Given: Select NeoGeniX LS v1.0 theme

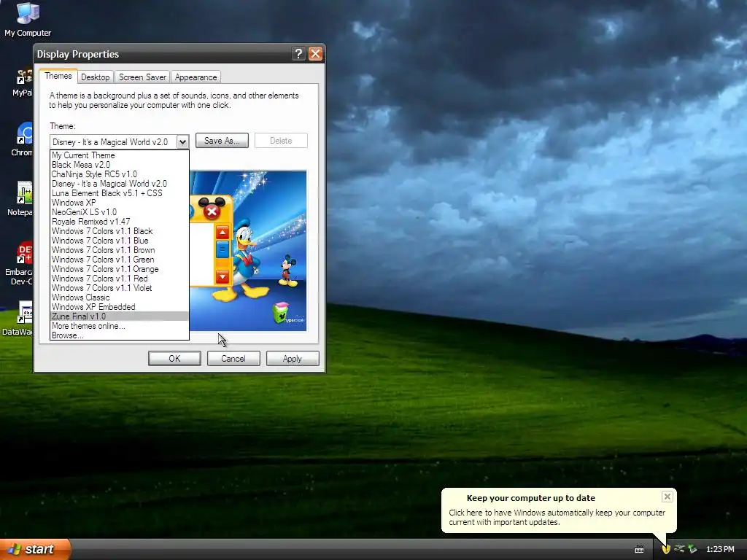Looking at the screenshot, I should pos(120,212).
